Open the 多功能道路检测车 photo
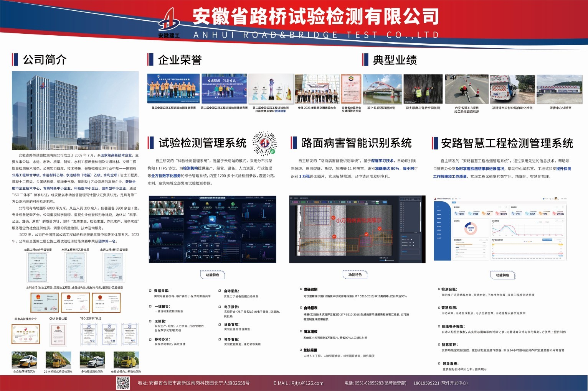 pyautogui.click(x=92, y=360)
